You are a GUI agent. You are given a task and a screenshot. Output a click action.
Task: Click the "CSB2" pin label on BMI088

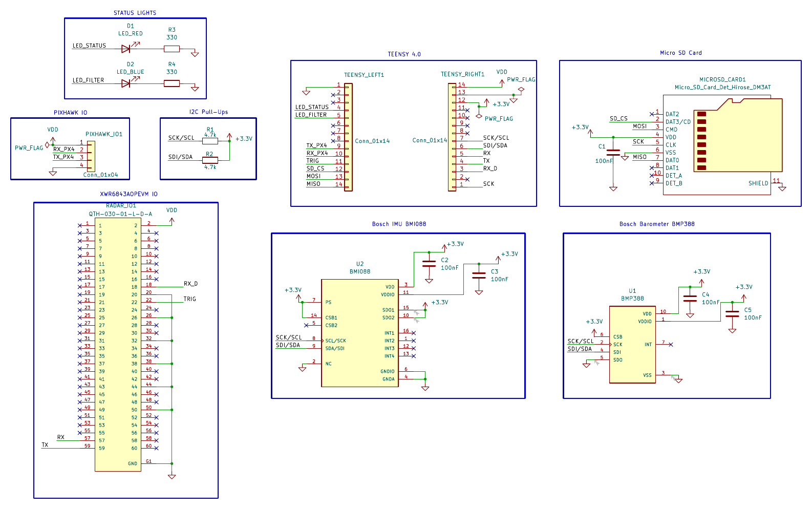331,325
